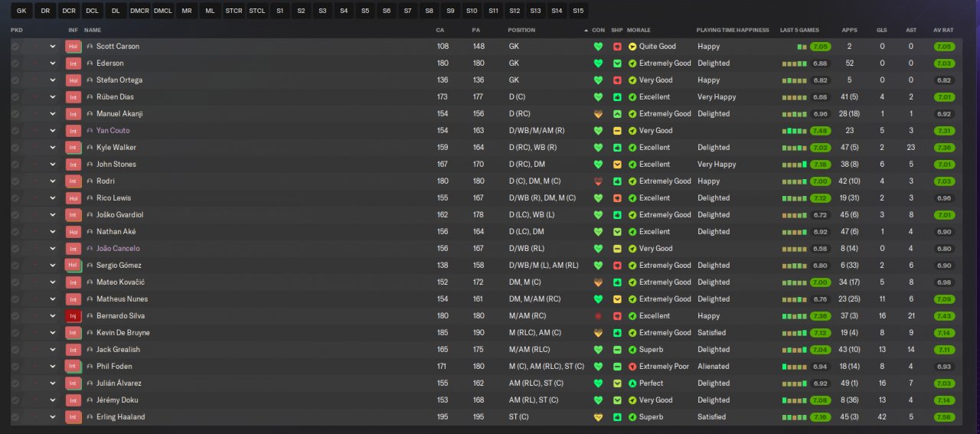Open Sergio Gómez's player profile link
The height and width of the screenshot is (434, 980).
(x=119, y=266)
